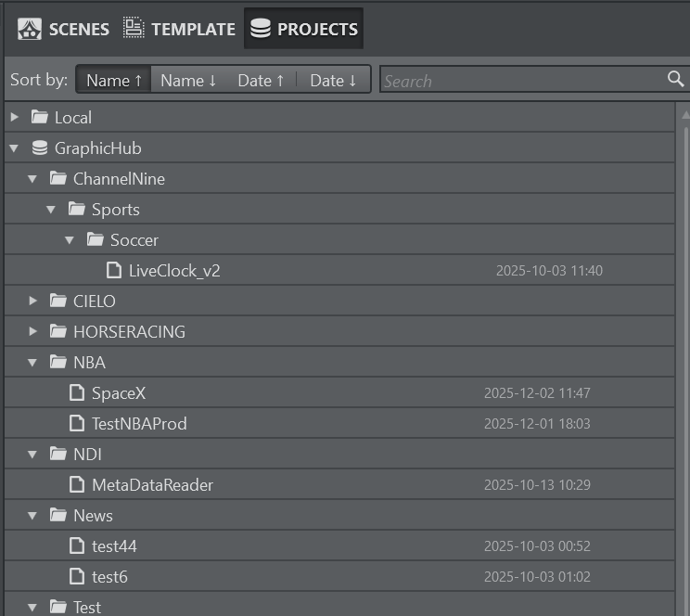
Task: Click the LiveClock_v2 file icon
Action: point(113,271)
